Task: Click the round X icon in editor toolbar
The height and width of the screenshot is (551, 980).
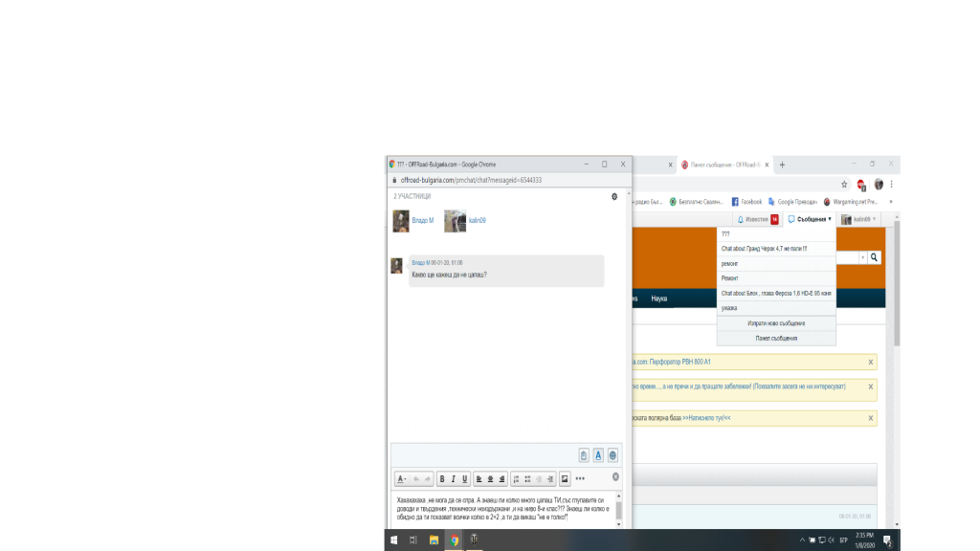Action: click(615, 477)
